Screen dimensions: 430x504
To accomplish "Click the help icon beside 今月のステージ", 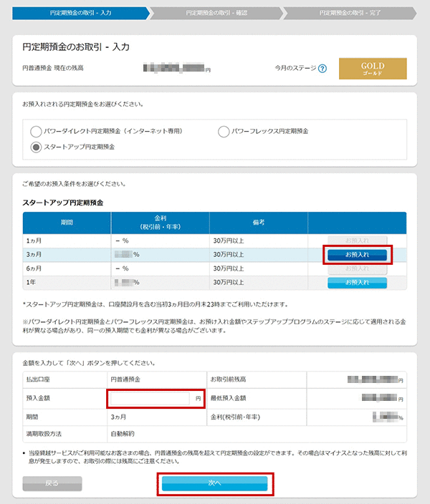I will click(x=322, y=69).
